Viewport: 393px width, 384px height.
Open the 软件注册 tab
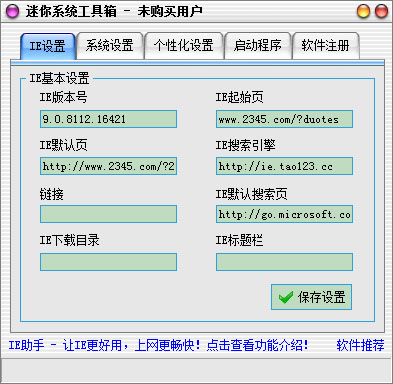coord(325,46)
